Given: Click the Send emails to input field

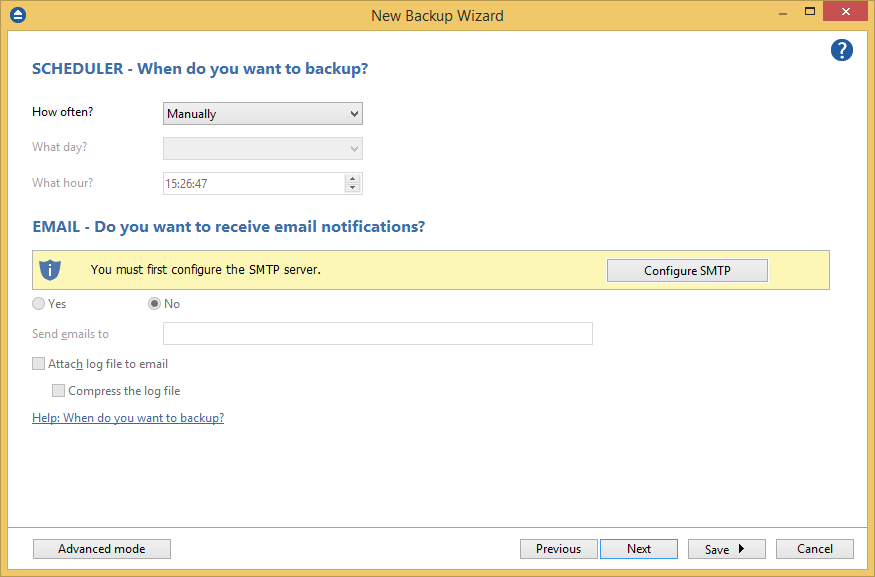Looking at the screenshot, I should [x=377, y=333].
